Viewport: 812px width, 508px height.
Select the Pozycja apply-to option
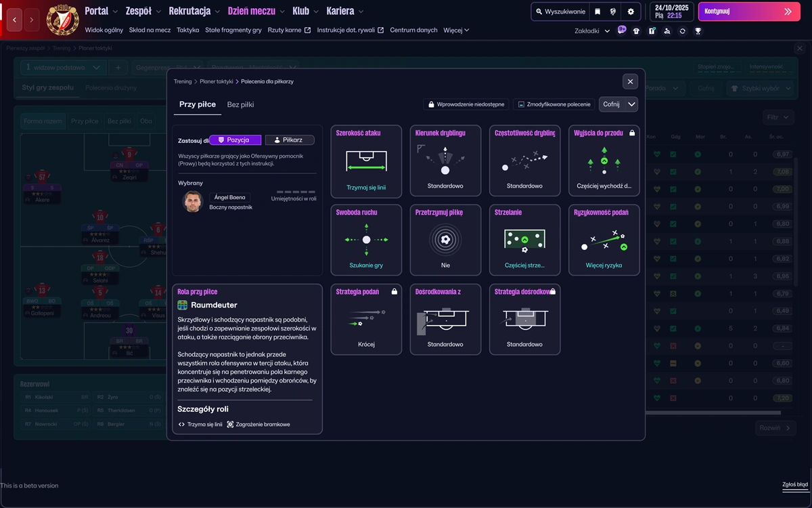pos(235,140)
